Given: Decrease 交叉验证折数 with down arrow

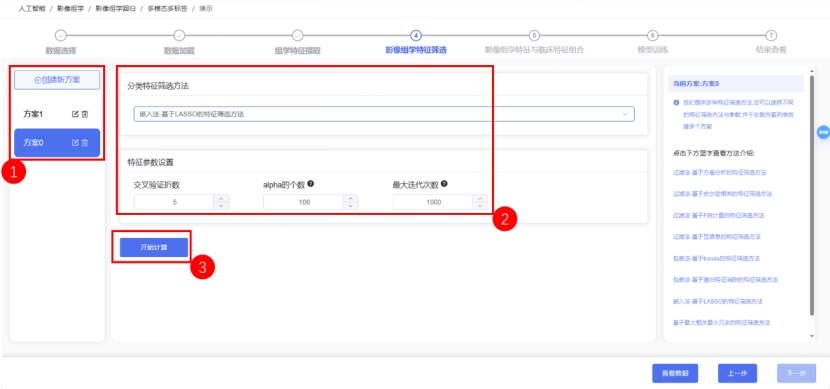Looking at the screenshot, I should pyautogui.click(x=221, y=206).
